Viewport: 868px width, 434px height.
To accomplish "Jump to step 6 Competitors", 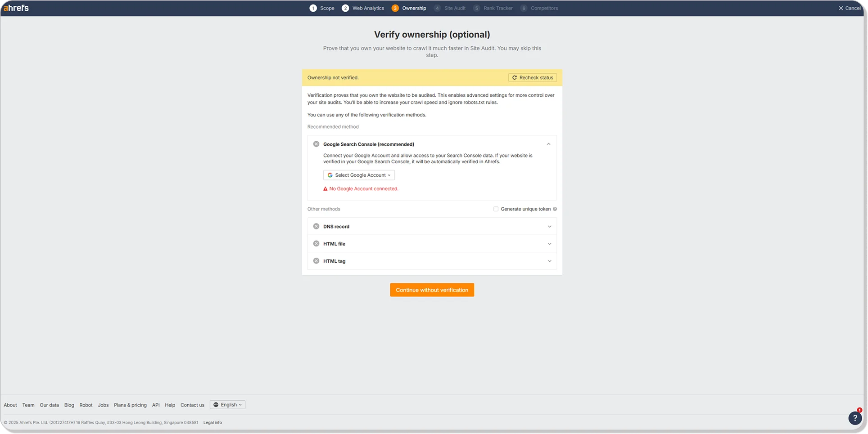I will coord(539,8).
